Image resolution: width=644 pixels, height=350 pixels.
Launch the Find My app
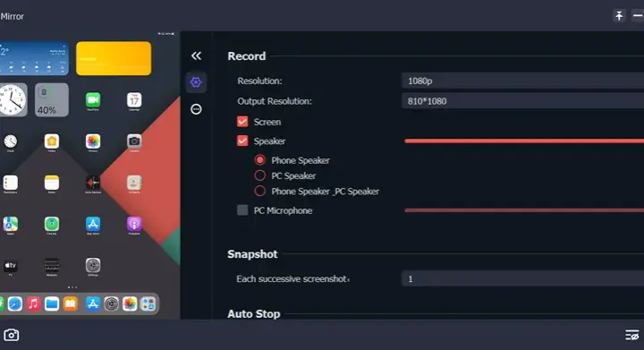click(x=52, y=224)
